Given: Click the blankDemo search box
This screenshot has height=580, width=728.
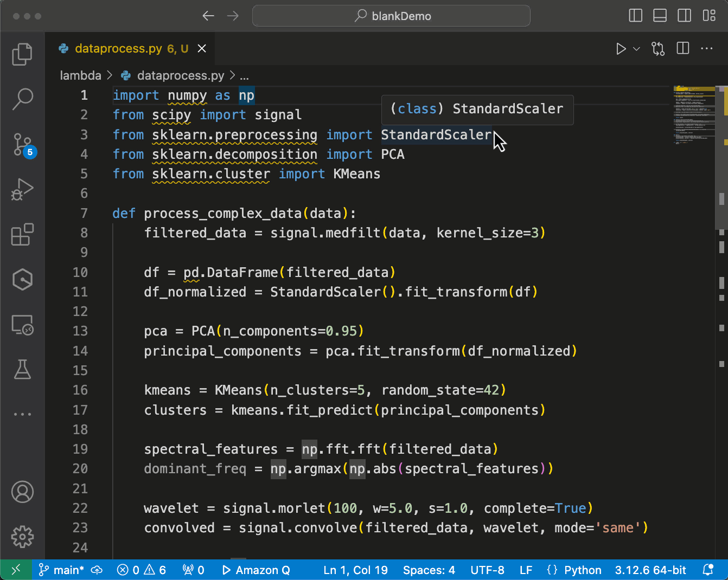Looking at the screenshot, I should click(391, 16).
